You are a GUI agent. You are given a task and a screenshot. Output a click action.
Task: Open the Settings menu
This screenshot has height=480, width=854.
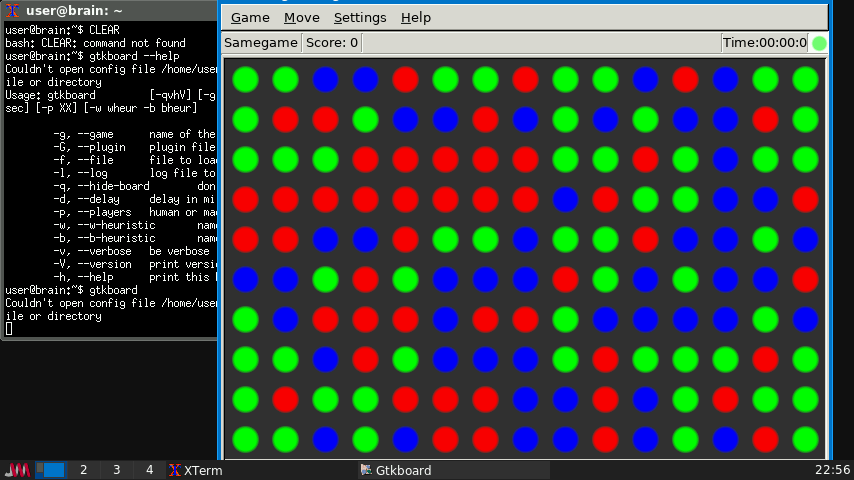click(x=360, y=18)
